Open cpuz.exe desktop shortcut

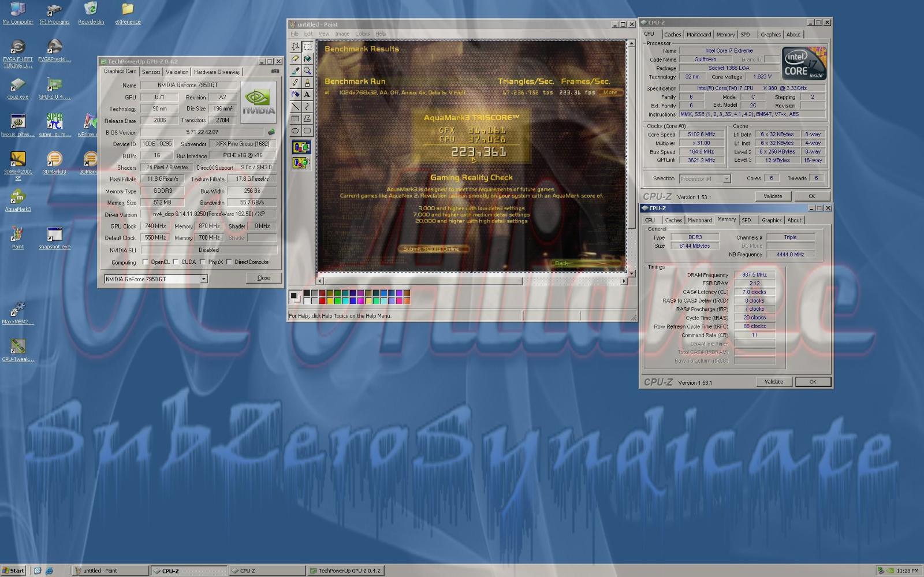coord(18,88)
